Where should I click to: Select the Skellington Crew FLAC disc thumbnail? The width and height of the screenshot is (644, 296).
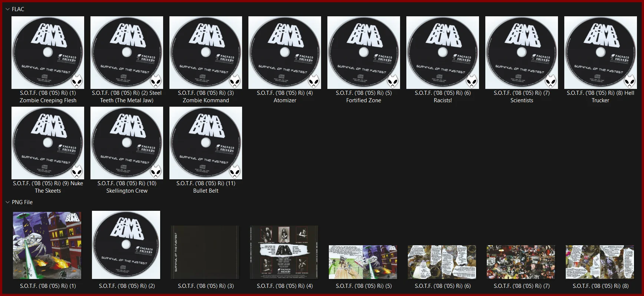pyautogui.click(x=127, y=143)
